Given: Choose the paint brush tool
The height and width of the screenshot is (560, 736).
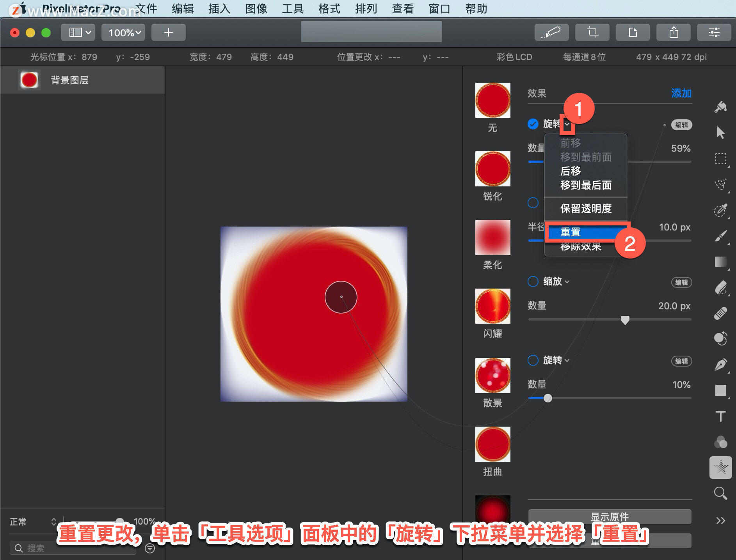Looking at the screenshot, I should tap(720, 236).
